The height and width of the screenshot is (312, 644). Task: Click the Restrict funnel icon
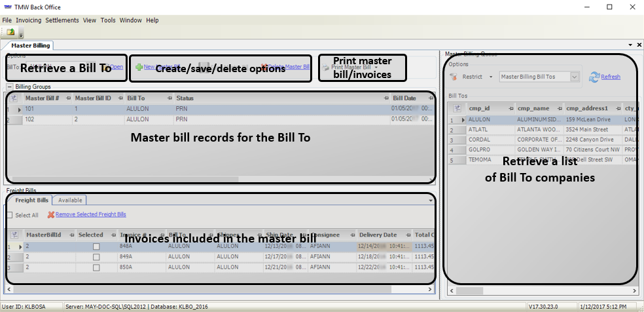(x=454, y=77)
